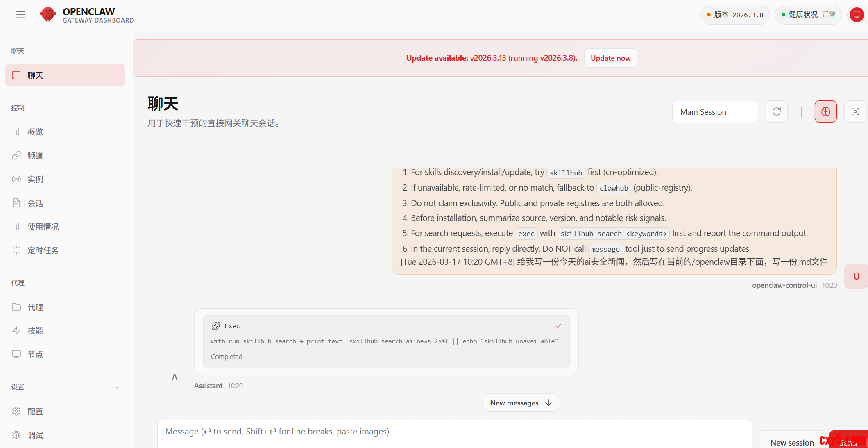Viewport: 868px width, 448px height.
Task: Collapse the 控制 sidebar section
Action: [x=117, y=108]
